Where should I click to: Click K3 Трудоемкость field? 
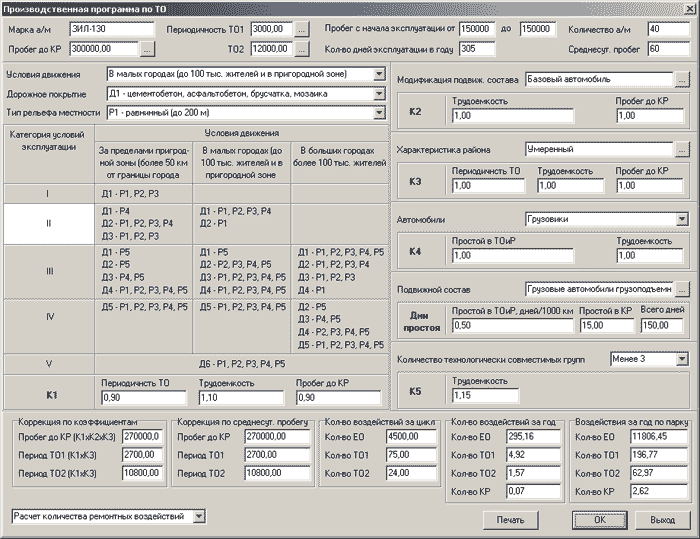pos(571,186)
